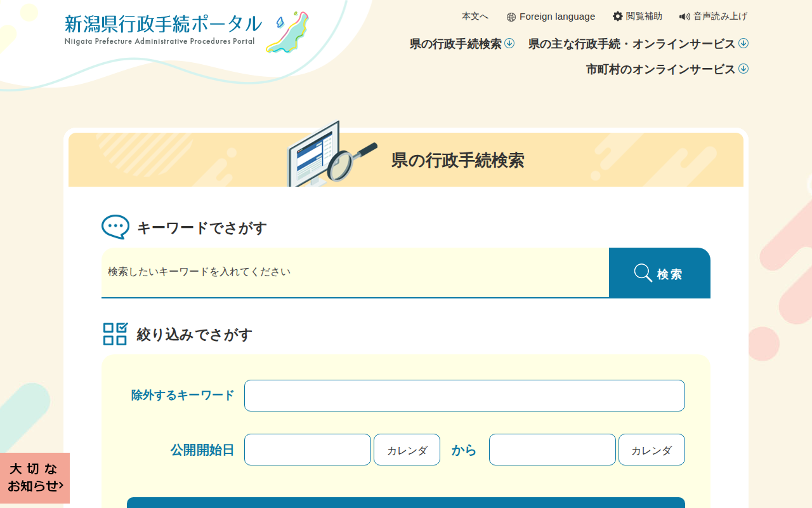The height and width of the screenshot is (508, 812).
Task: Focus the 除外するキーワード input field
Action: click(464, 396)
